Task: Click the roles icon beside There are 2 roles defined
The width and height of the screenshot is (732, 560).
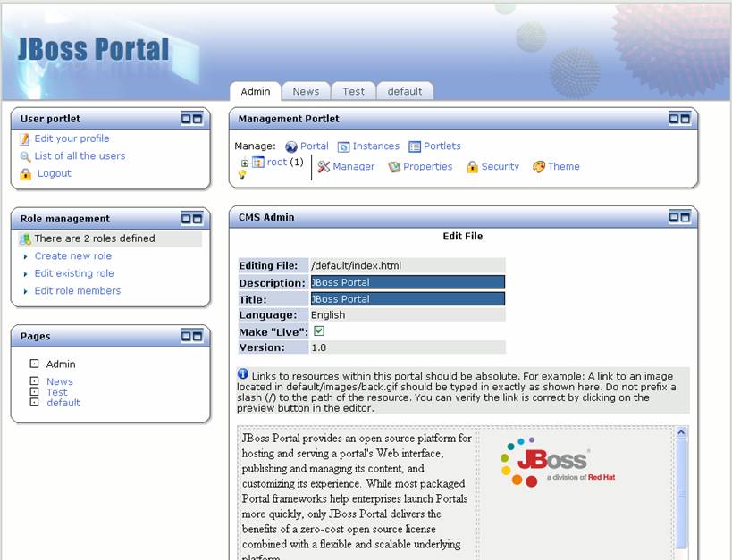Action: point(25,239)
